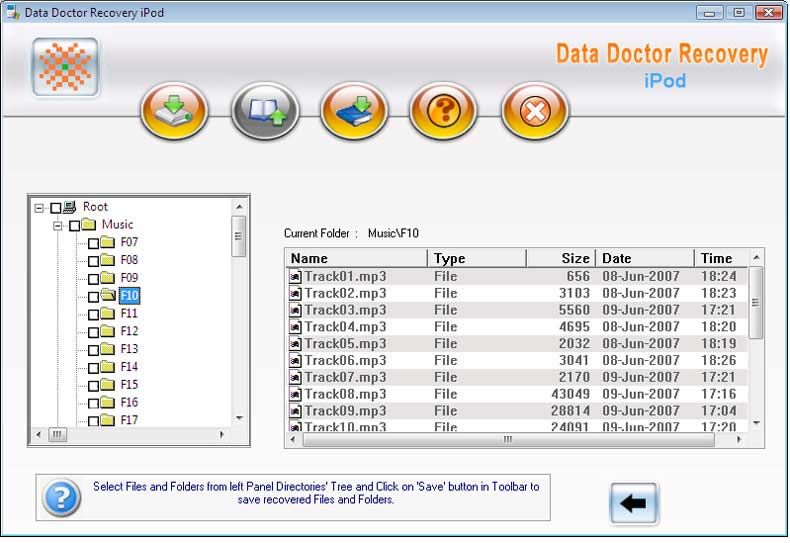
Task: Select the Music label in tree
Action: point(117,224)
